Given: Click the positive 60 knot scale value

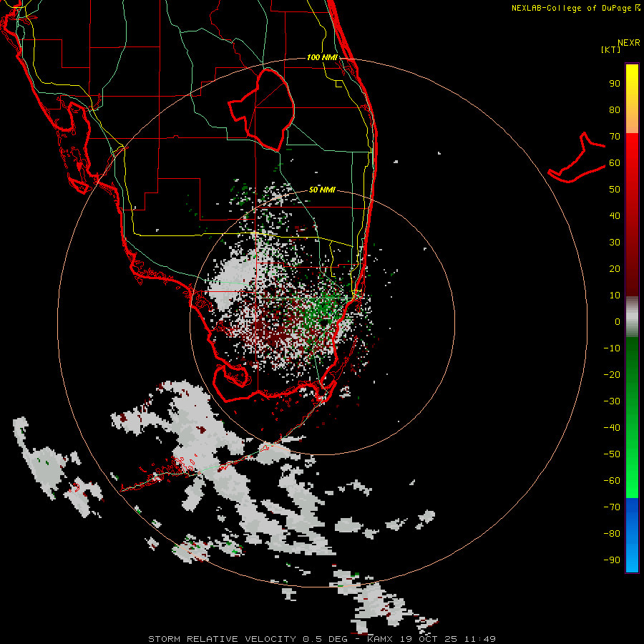Looking at the screenshot, I should pos(615,163).
